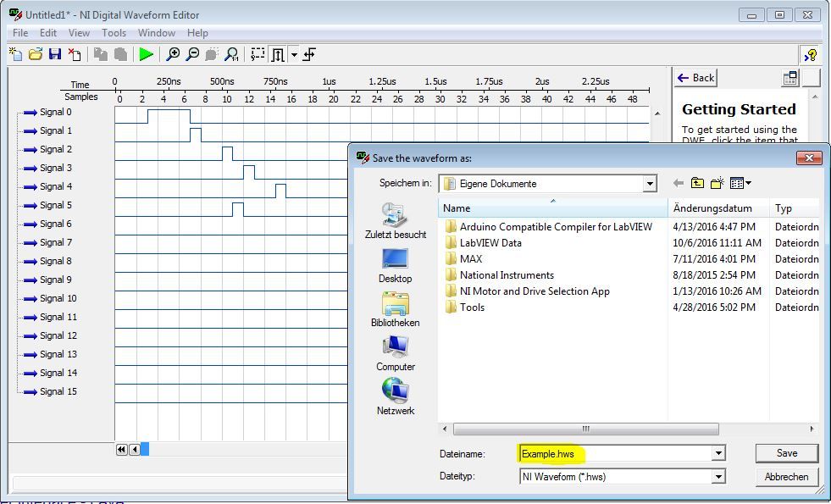The image size is (831, 504).
Task: Open the Window menu
Action: 157,33
